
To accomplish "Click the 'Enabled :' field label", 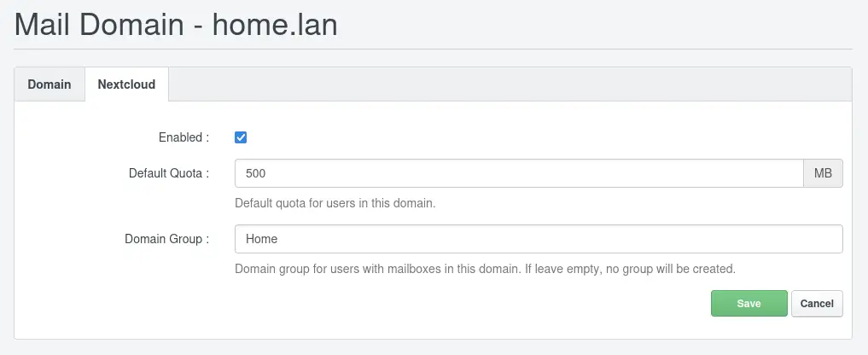I will pyautogui.click(x=184, y=137).
